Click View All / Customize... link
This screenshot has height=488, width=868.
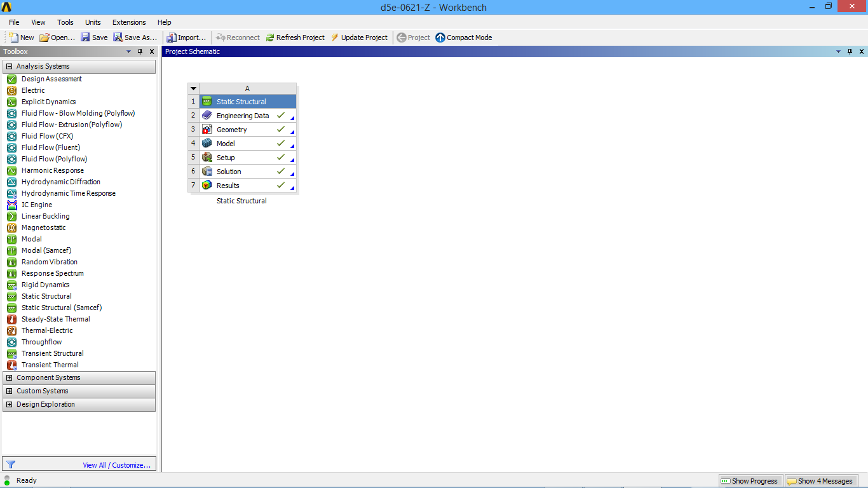pos(117,465)
